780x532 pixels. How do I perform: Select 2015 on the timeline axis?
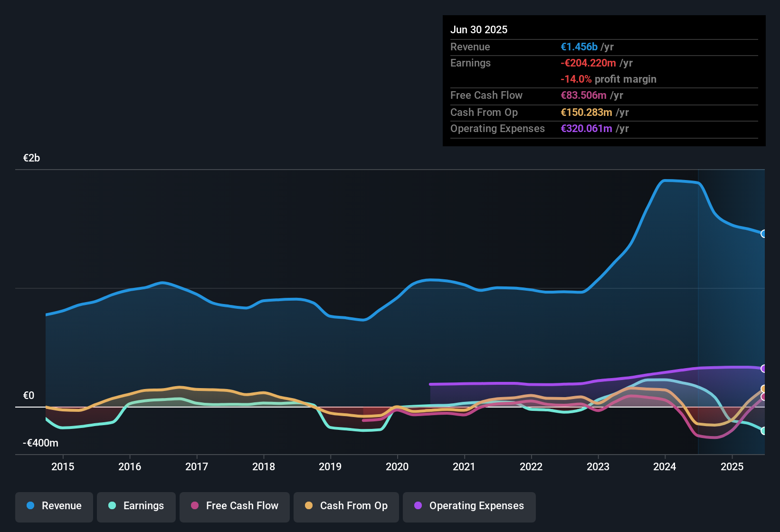(63, 466)
